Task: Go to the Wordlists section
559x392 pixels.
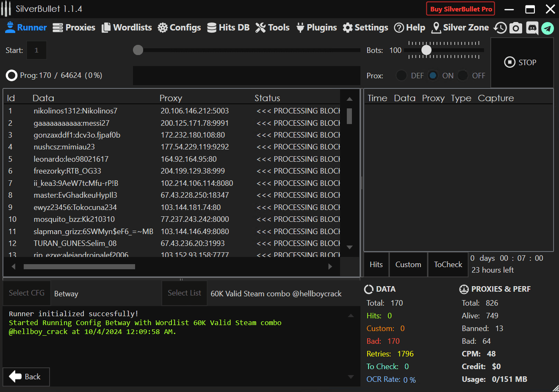Action: click(x=127, y=28)
